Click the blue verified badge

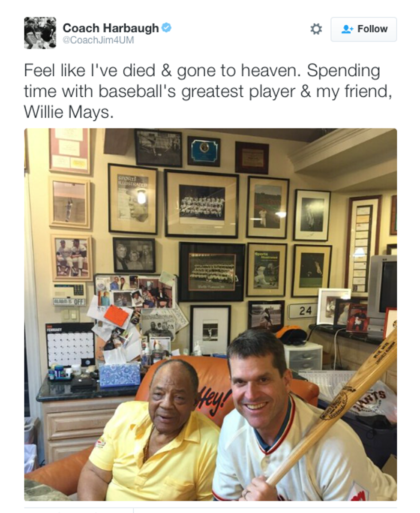point(166,28)
